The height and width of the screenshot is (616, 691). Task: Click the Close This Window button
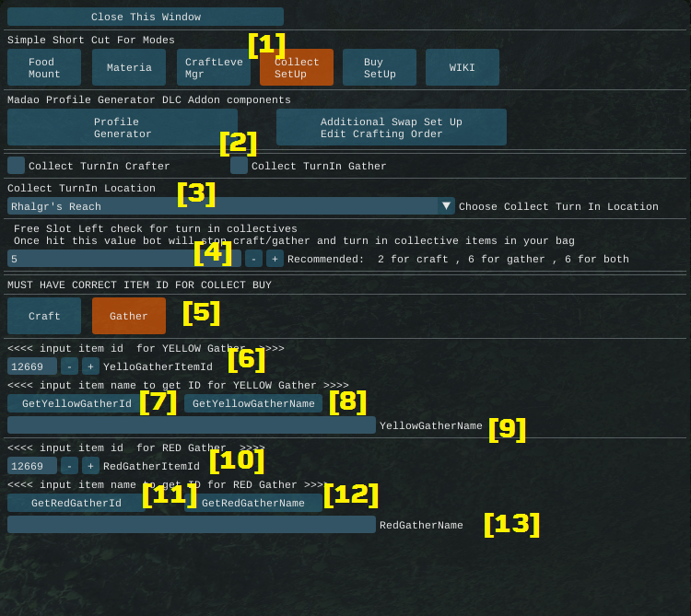click(x=146, y=17)
